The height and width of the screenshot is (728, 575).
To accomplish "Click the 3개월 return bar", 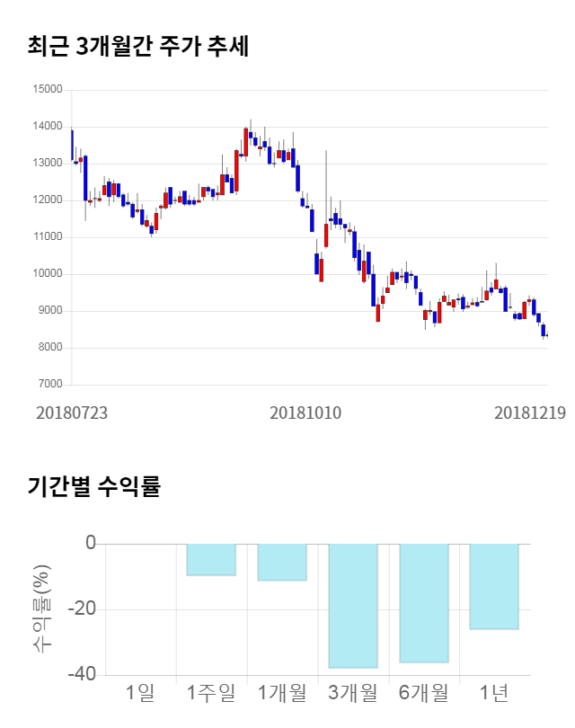I will pos(353,606).
